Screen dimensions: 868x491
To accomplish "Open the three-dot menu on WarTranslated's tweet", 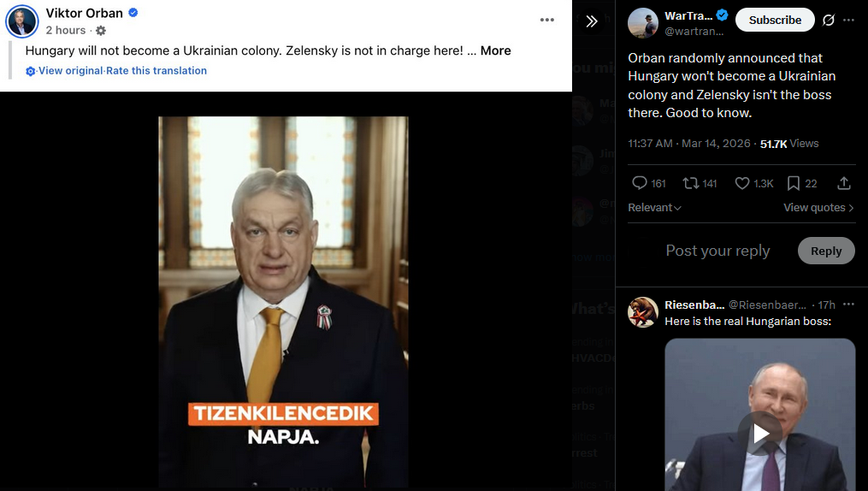I will [x=848, y=20].
